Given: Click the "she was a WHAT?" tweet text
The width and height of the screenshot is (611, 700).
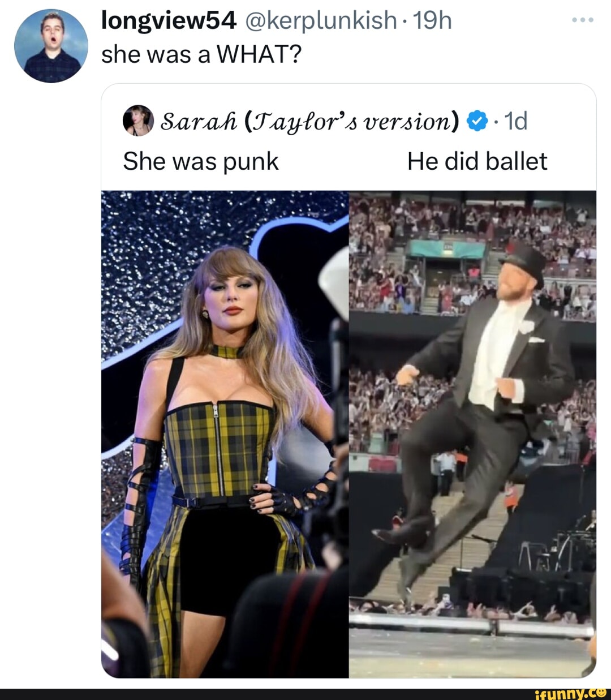Looking at the screenshot, I should tap(201, 54).
